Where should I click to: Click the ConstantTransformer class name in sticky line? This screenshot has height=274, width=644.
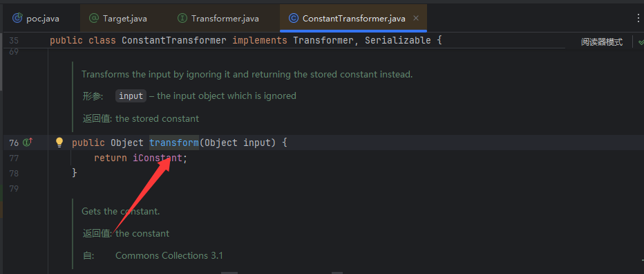(173, 41)
